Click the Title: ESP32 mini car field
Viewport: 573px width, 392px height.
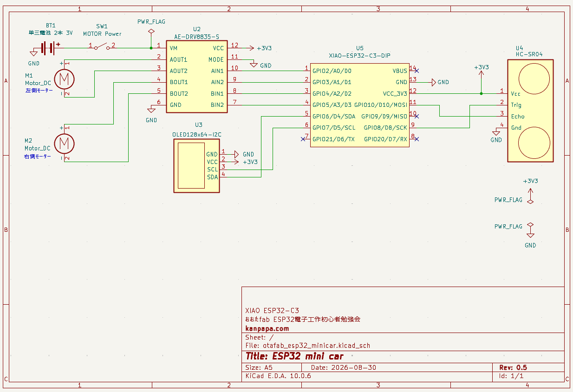(x=294, y=357)
